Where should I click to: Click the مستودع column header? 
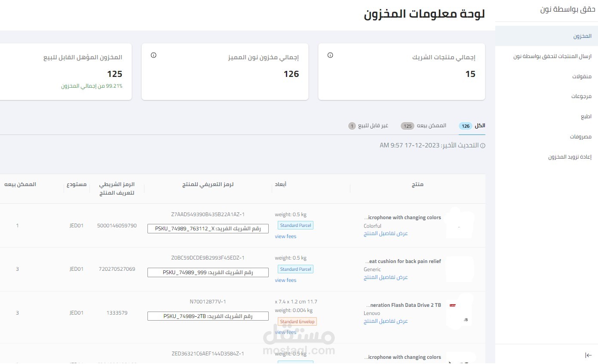pos(77,184)
